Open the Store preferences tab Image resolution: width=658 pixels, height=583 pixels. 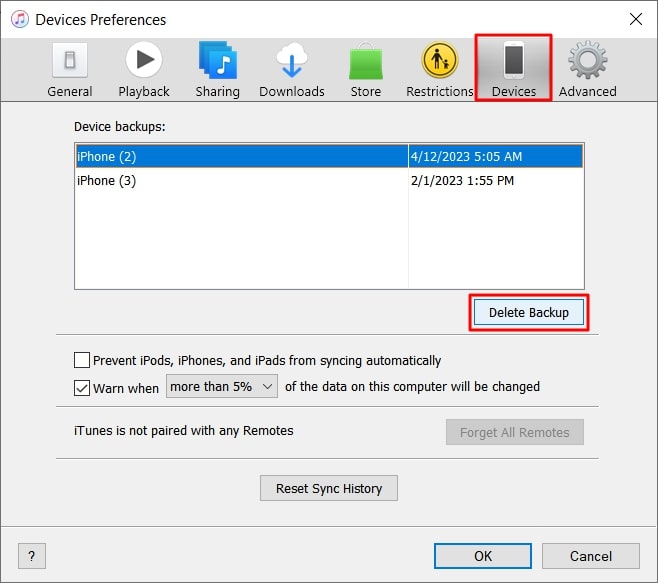pos(366,70)
